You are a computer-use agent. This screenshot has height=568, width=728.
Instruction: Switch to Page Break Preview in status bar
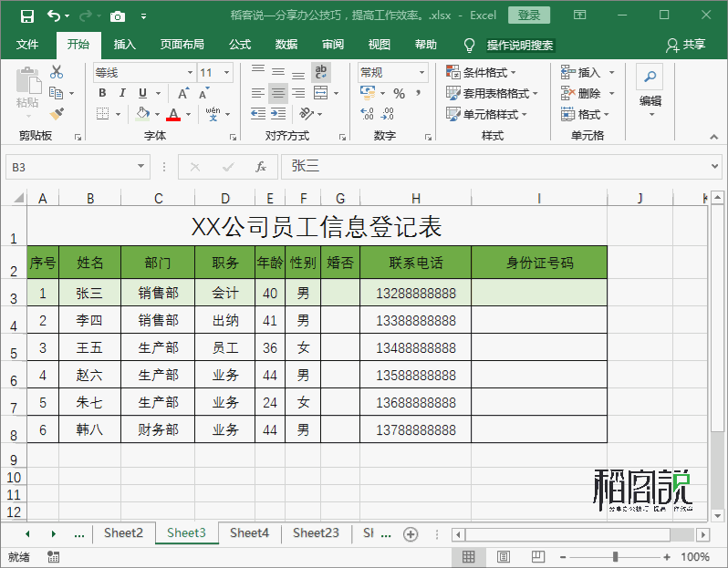[538, 556]
